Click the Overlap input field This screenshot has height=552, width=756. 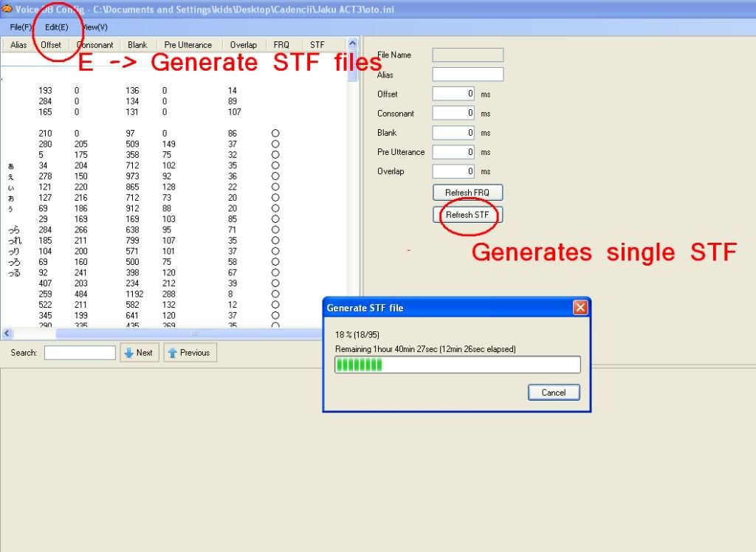[x=454, y=171]
